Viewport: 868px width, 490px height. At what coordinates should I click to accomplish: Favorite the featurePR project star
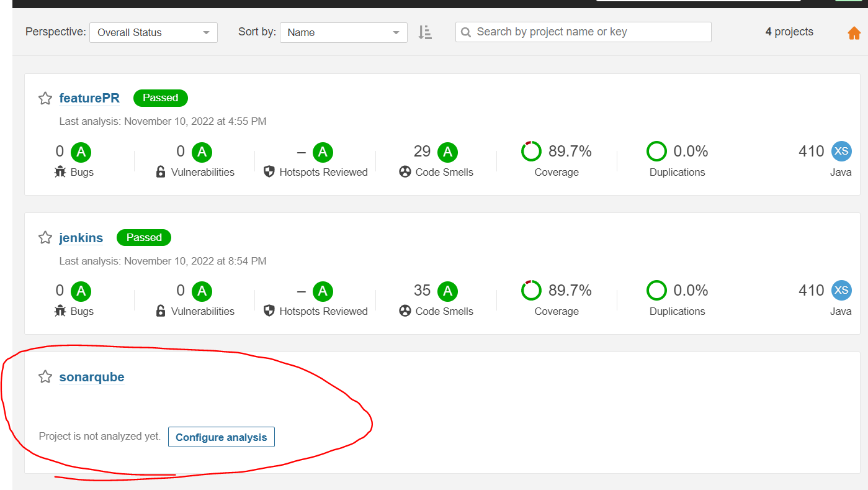click(x=45, y=98)
